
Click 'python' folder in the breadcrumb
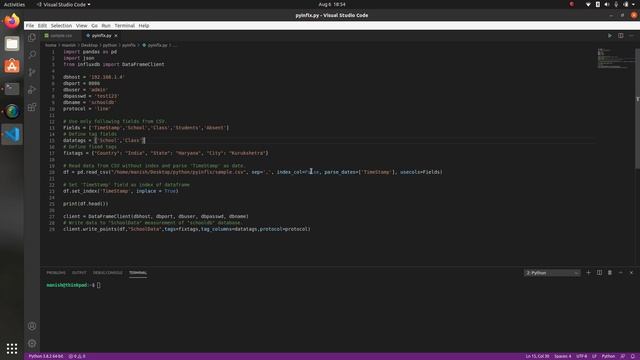pyautogui.click(x=110, y=45)
